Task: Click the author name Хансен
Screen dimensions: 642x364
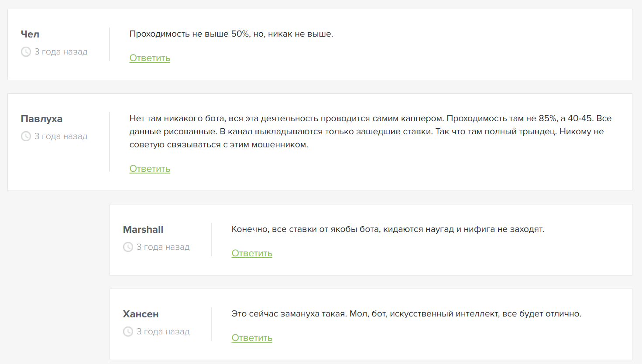Action: pos(141,314)
